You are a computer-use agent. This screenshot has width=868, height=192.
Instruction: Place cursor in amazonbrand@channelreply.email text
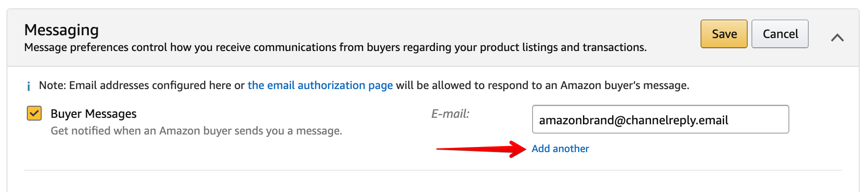tap(633, 120)
